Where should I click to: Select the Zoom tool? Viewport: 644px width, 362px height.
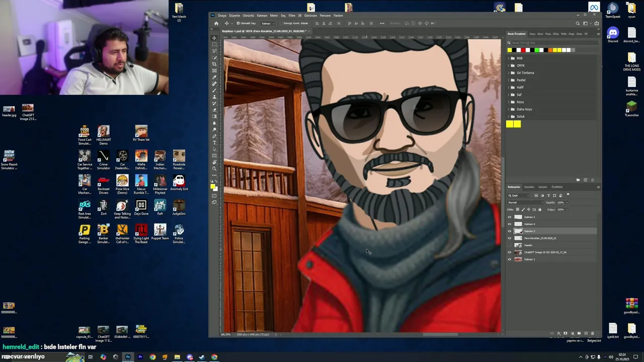214,168
